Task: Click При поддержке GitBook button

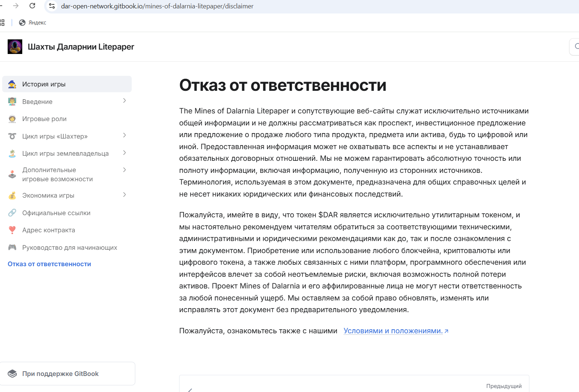Action: (67, 373)
